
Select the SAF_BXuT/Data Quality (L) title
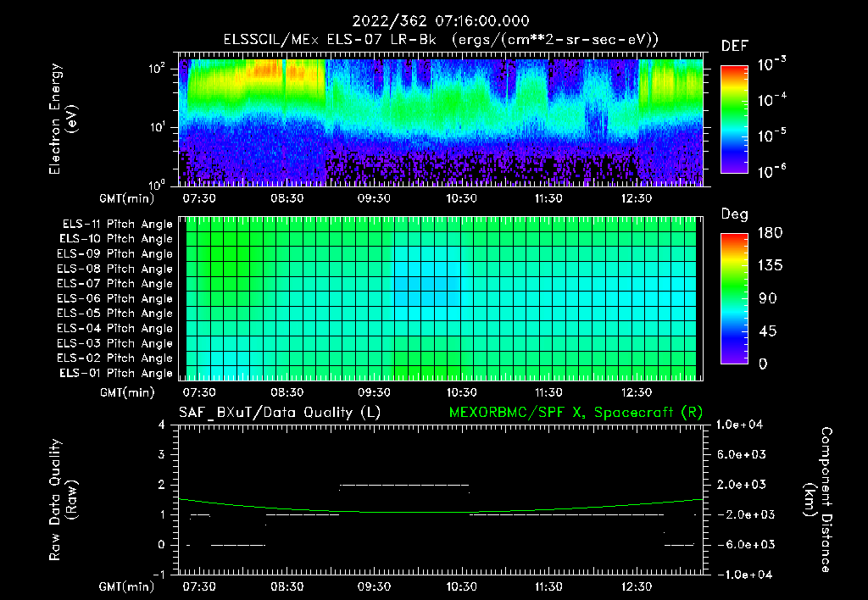(280, 413)
